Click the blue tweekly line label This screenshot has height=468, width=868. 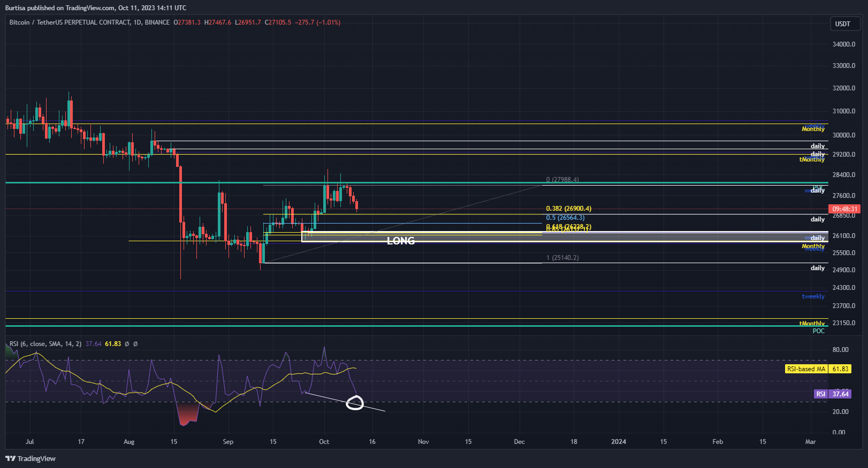(x=813, y=296)
